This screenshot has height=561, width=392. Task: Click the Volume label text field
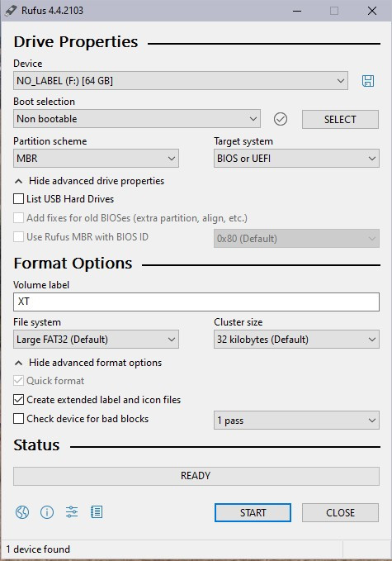tap(196, 302)
